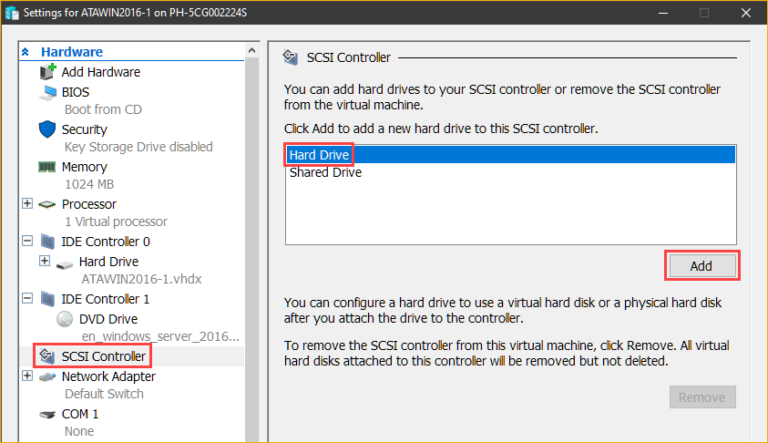The width and height of the screenshot is (768, 443).
Task: Collapse the IDE Controller 0 node
Action: click(x=27, y=241)
